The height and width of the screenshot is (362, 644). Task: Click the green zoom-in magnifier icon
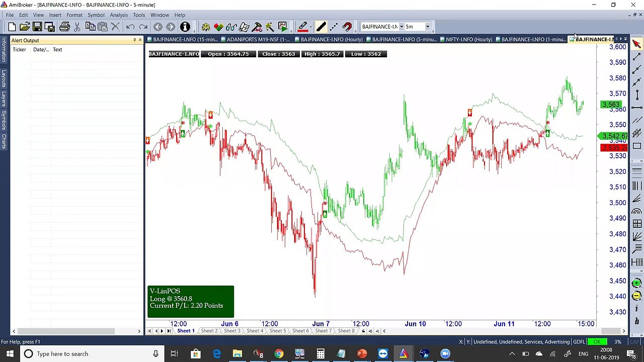tap(637, 283)
